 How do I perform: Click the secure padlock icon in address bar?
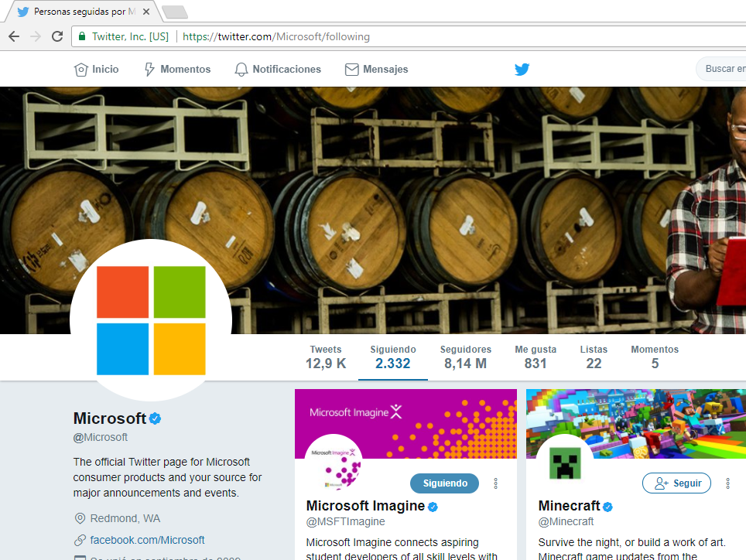click(82, 36)
